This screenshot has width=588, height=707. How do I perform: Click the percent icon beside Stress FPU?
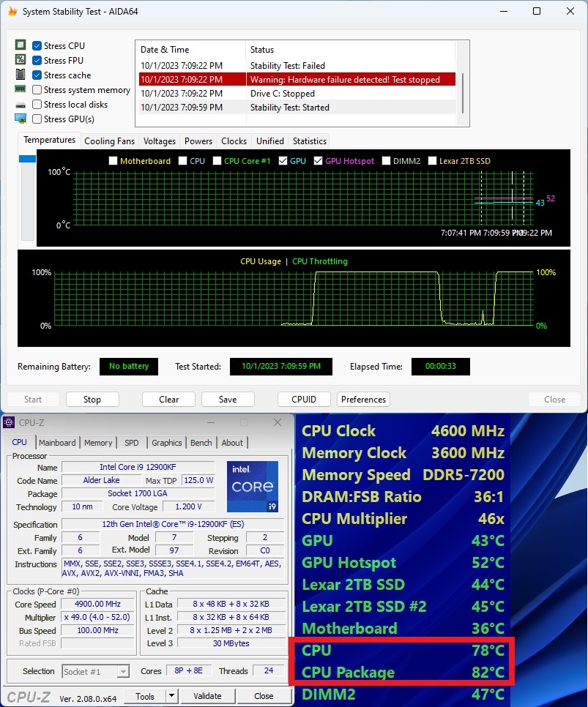point(21,59)
